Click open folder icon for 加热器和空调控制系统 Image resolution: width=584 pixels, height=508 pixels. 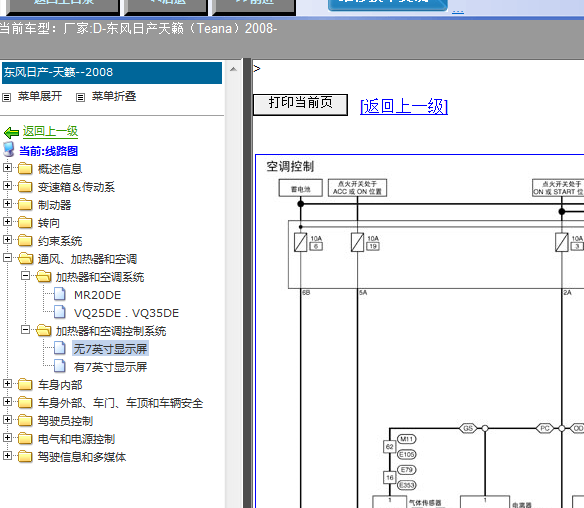point(44,330)
